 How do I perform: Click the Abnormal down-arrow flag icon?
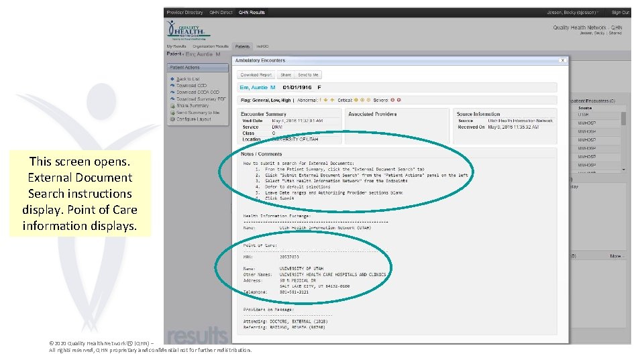pos(325,100)
